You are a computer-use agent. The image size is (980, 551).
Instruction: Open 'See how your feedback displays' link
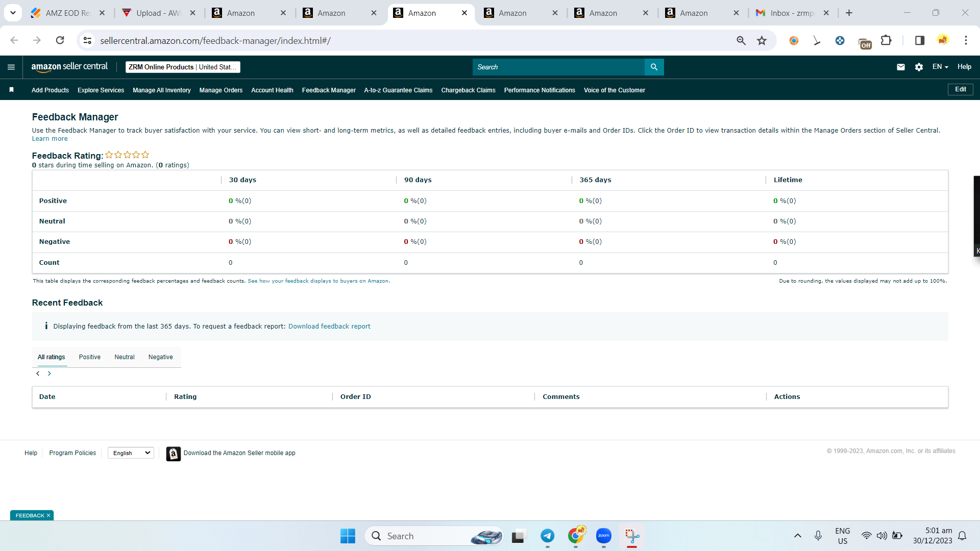point(318,281)
